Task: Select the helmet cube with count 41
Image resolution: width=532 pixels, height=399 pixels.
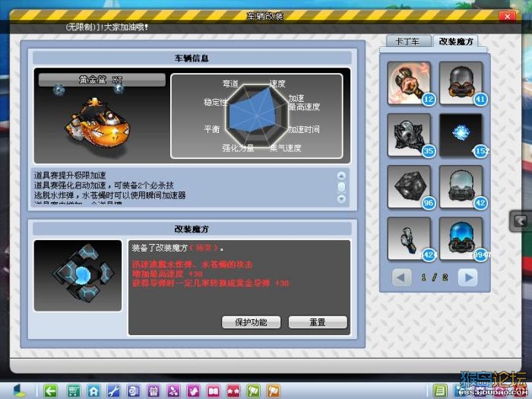Action: pos(461,83)
